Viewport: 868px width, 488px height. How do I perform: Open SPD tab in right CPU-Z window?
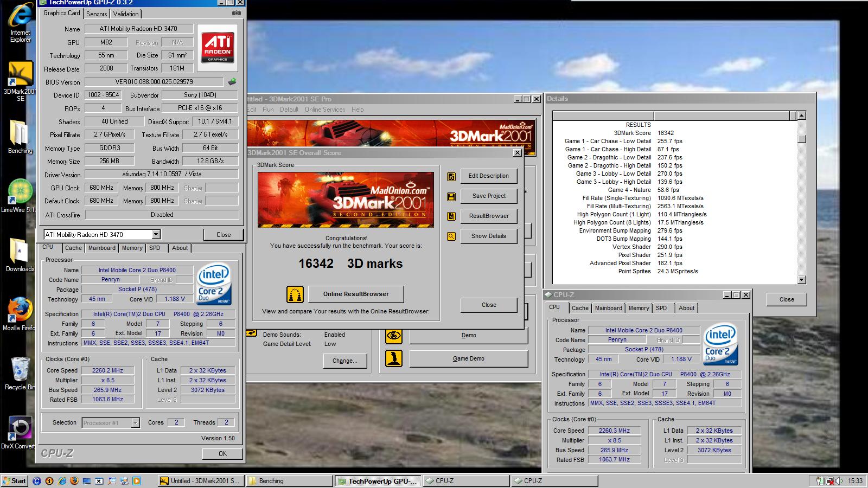pyautogui.click(x=661, y=308)
